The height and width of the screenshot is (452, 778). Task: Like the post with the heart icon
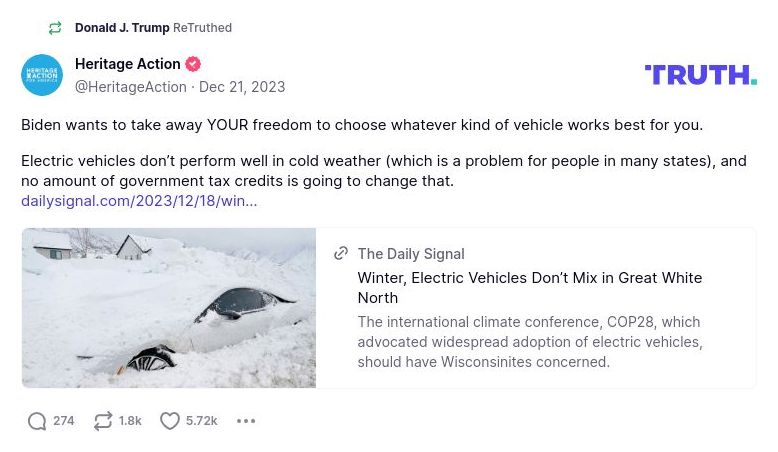(170, 421)
